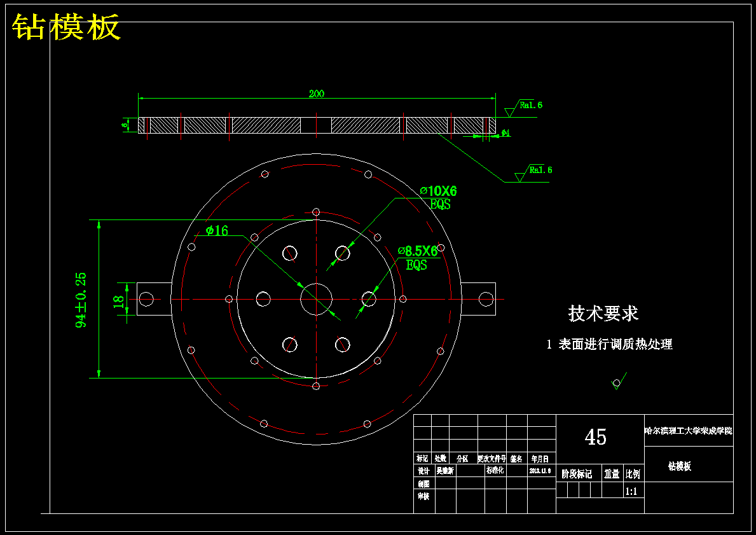Select the 'EQS' note under ø10X6
The width and height of the screenshot is (756, 535).
point(440,204)
